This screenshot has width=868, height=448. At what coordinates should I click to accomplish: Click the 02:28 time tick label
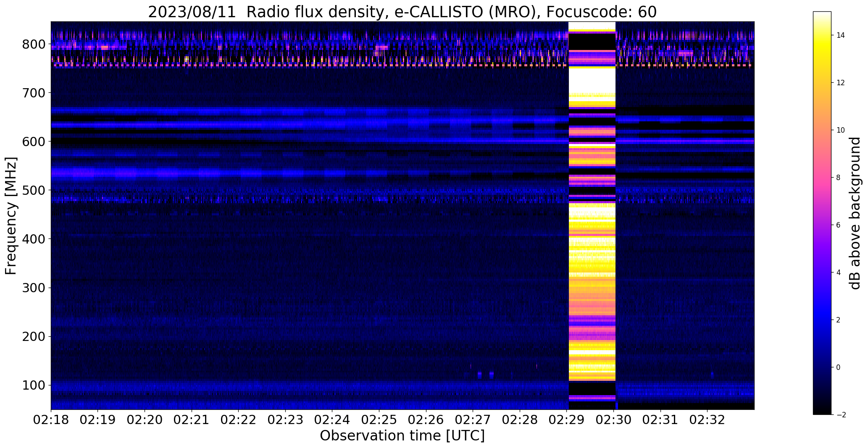[520, 420]
